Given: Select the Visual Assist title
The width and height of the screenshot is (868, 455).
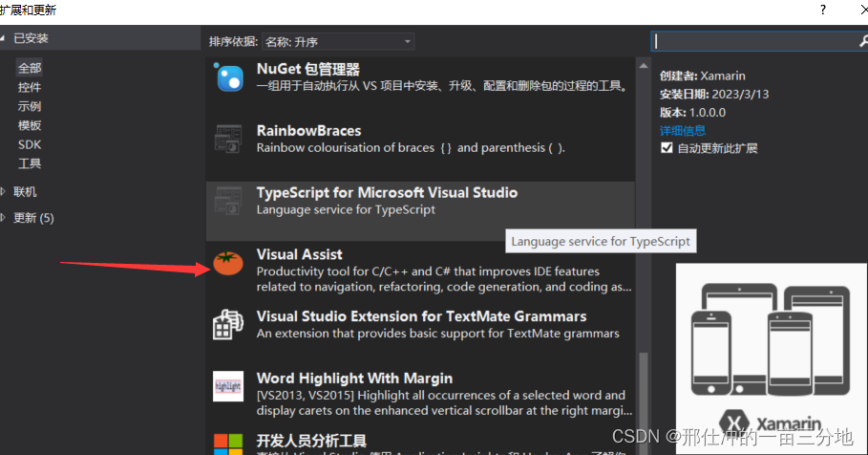Looking at the screenshot, I should [x=300, y=254].
